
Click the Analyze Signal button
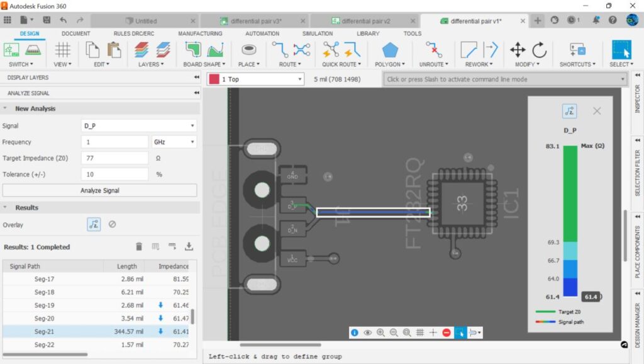(99, 190)
